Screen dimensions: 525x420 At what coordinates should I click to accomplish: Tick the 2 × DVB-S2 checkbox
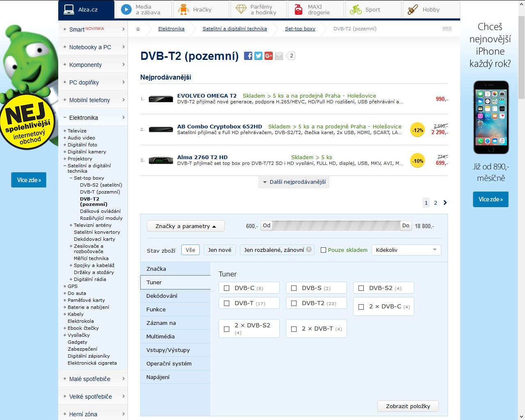(227, 329)
